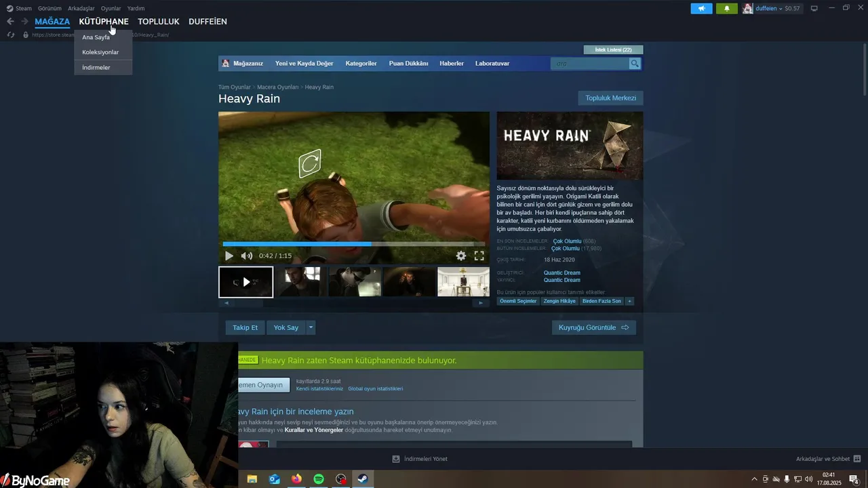Open trailer settings gear
This screenshot has height=488, width=868.
pyautogui.click(x=461, y=256)
